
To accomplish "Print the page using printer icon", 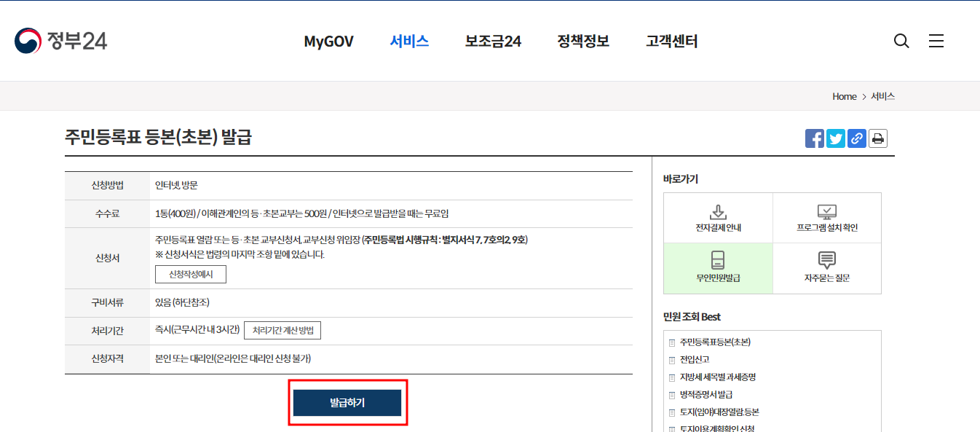I will point(877,138).
